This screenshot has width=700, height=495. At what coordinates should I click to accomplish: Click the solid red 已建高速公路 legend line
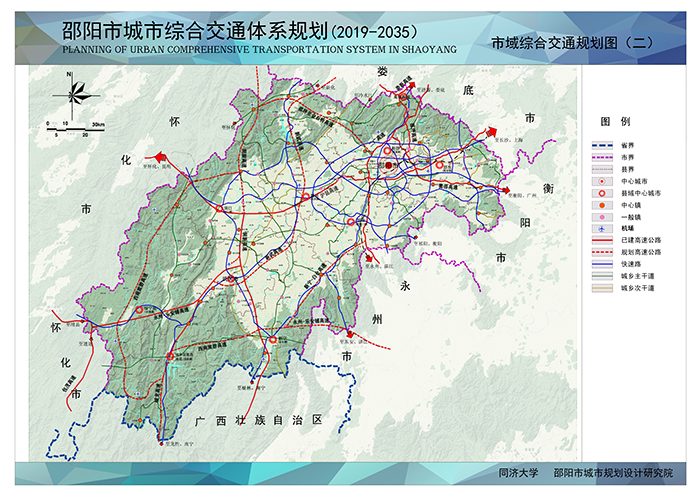[x=600, y=241]
